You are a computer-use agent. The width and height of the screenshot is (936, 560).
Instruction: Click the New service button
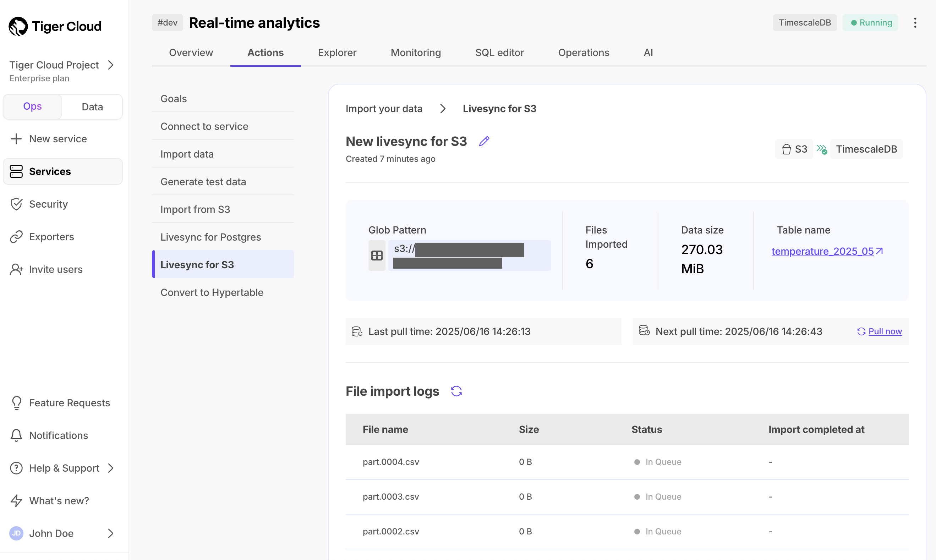click(x=63, y=139)
